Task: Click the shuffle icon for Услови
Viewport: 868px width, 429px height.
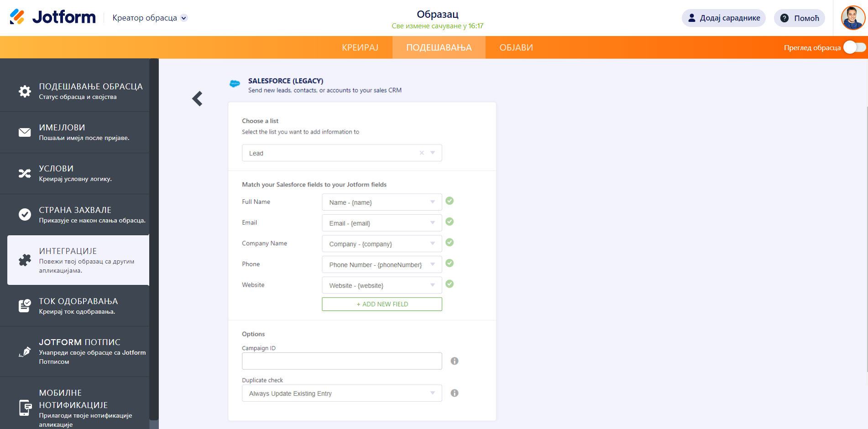Action: pyautogui.click(x=25, y=173)
